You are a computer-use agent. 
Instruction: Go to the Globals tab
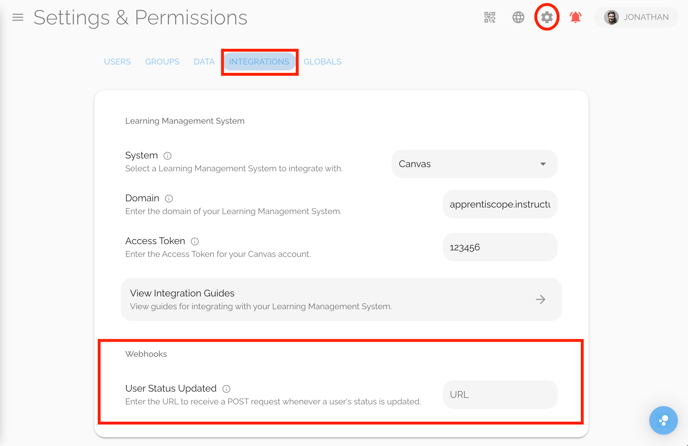[322, 62]
